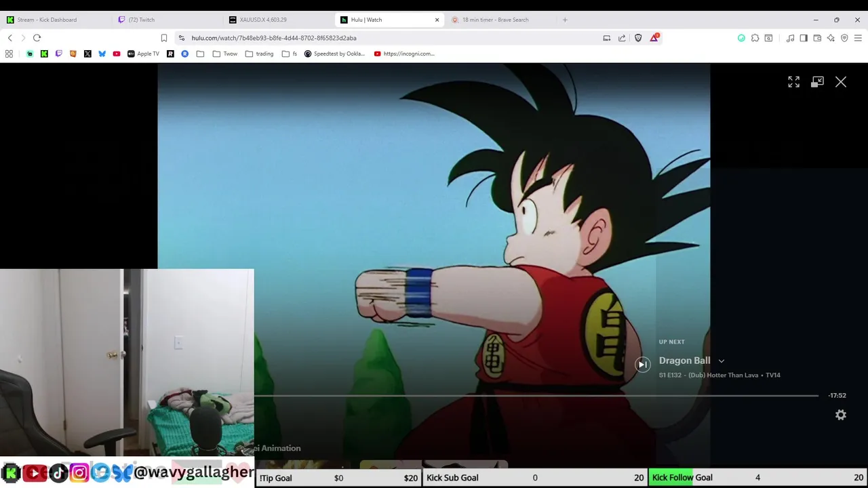Screen dimensions: 868x488
Task: Open the extension icon left of the music note
Action: (768, 38)
